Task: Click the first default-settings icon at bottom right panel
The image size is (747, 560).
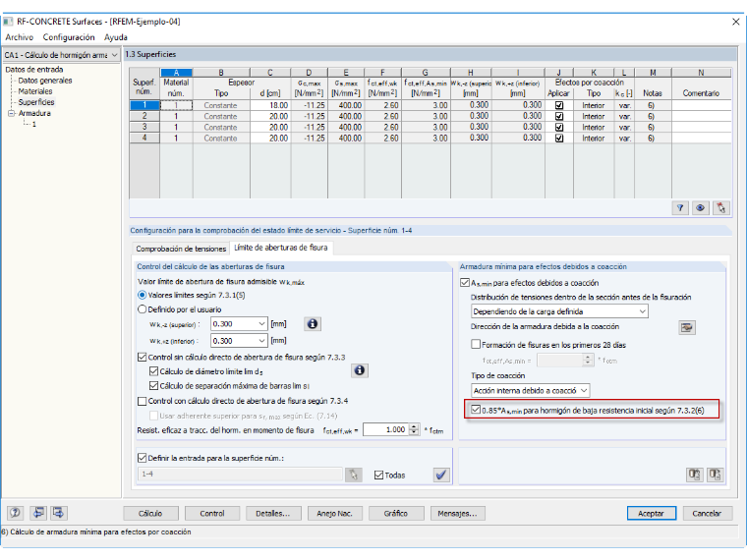Action: click(x=694, y=475)
